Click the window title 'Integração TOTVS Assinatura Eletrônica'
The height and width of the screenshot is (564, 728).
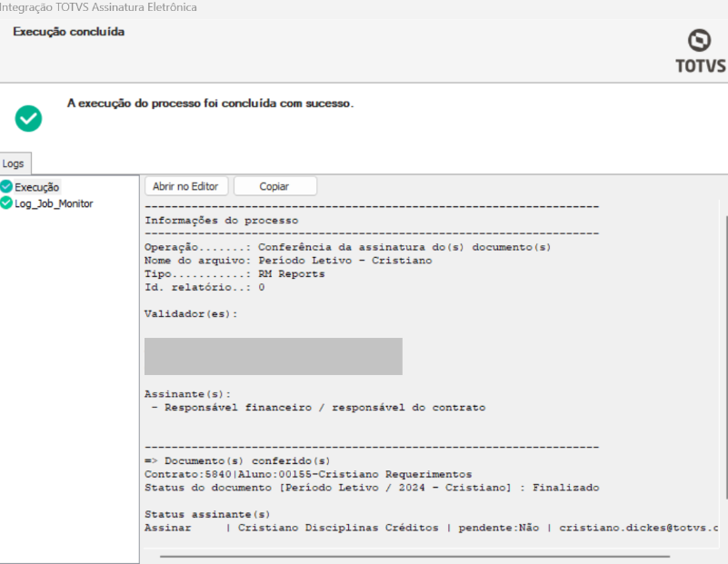click(x=98, y=7)
